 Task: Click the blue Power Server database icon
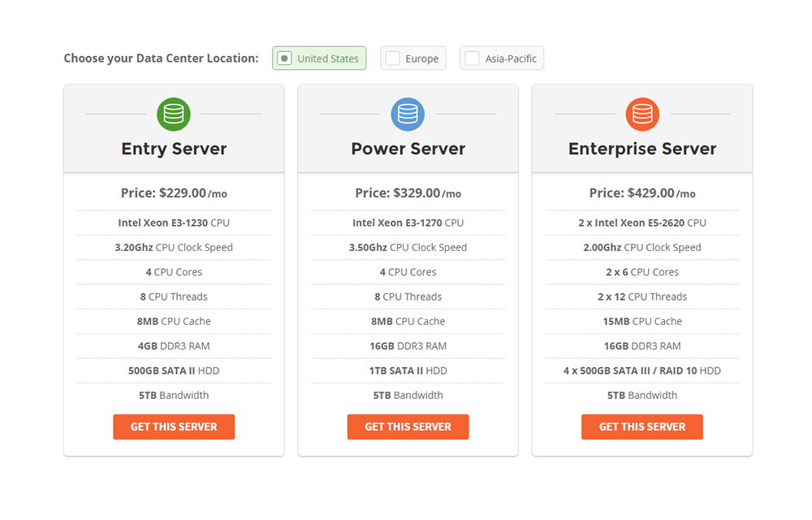pos(408,114)
